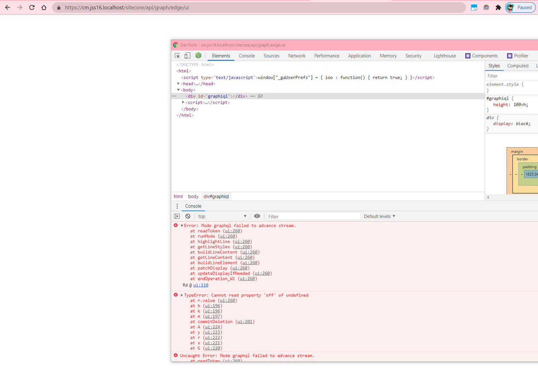This screenshot has height=392, width=538.
Task: Open the React Components tab
Action: (481, 56)
